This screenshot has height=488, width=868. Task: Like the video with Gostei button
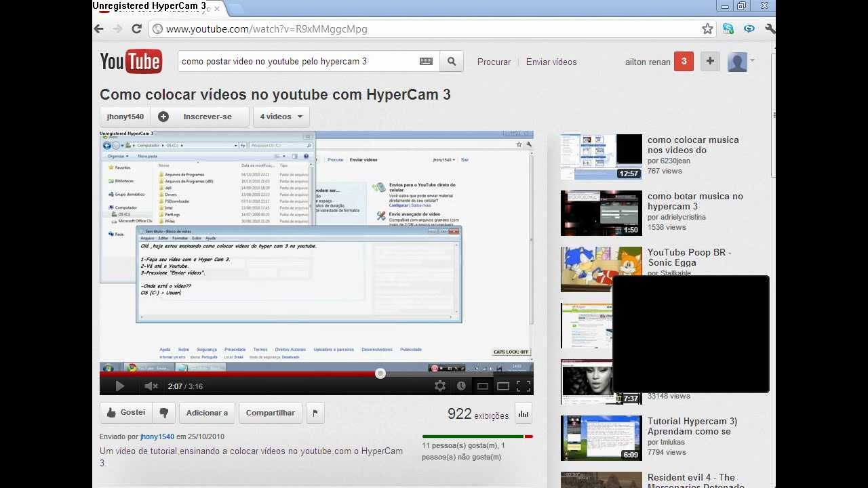(x=126, y=413)
